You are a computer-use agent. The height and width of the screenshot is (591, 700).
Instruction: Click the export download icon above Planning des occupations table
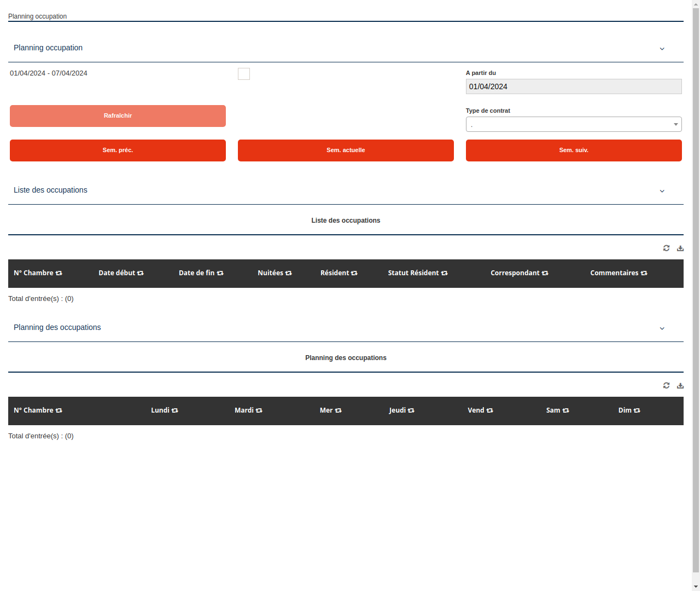pyautogui.click(x=680, y=385)
